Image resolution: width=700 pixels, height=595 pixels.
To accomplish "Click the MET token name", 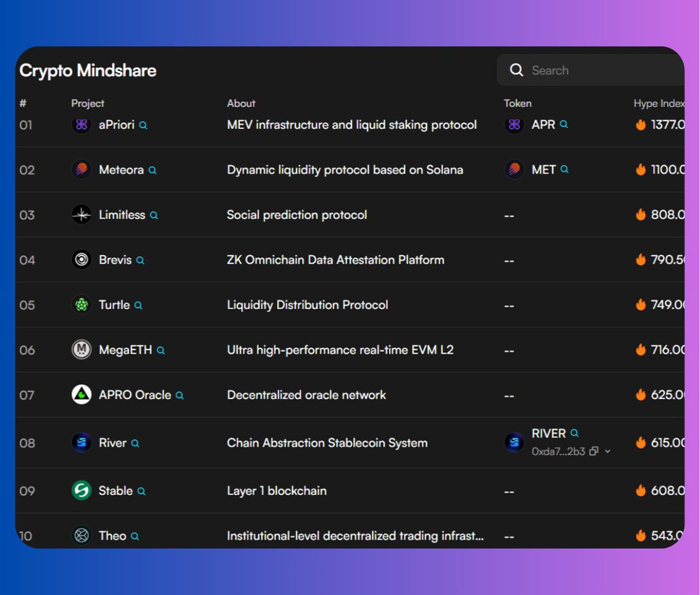I will coord(544,170).
